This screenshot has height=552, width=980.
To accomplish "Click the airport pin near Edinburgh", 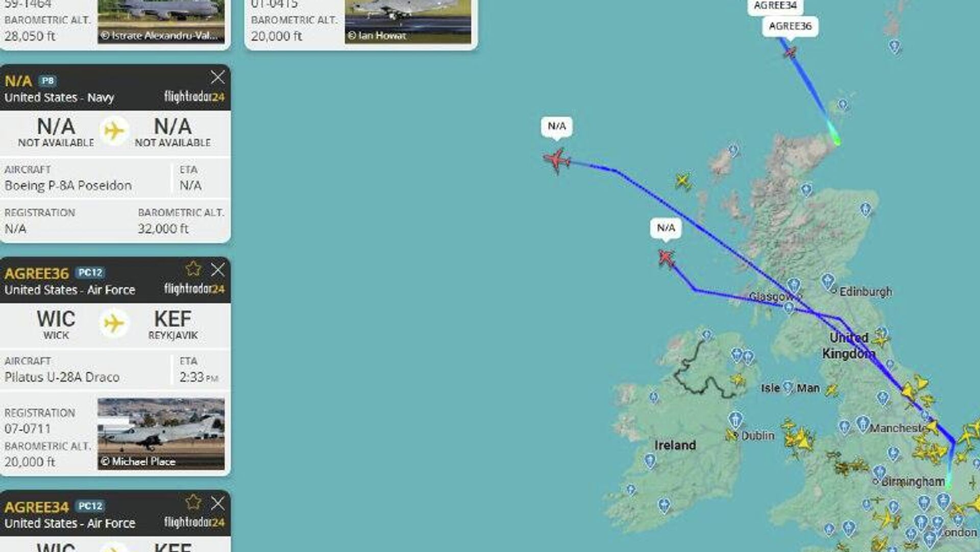I will click(827, 281).
